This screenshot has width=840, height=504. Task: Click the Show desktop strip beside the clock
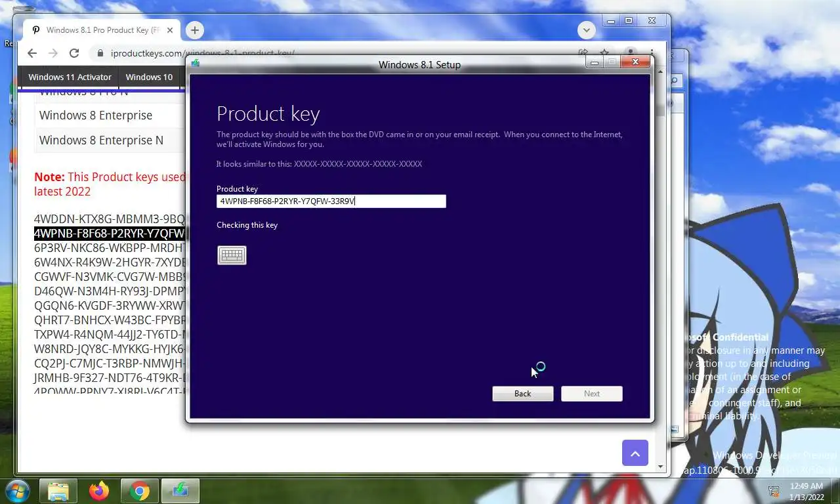coord(835,491)
